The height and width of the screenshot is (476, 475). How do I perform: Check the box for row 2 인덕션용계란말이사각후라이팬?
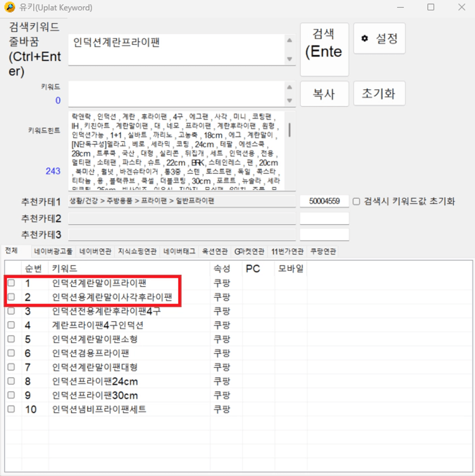pyautogui.click(x=11, y=297)
